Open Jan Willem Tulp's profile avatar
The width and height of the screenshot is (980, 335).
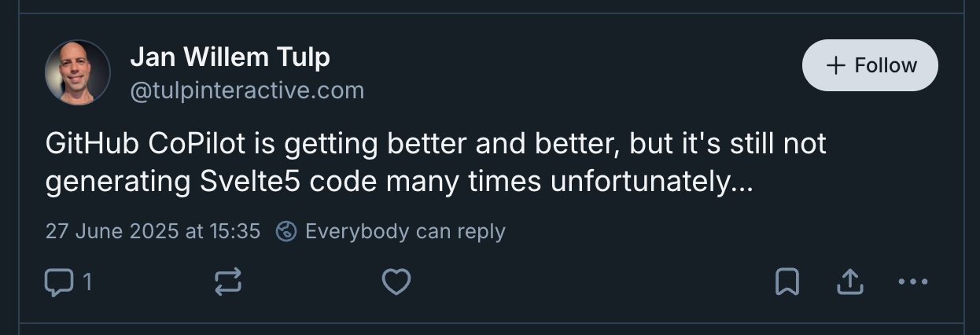(77, 72)
